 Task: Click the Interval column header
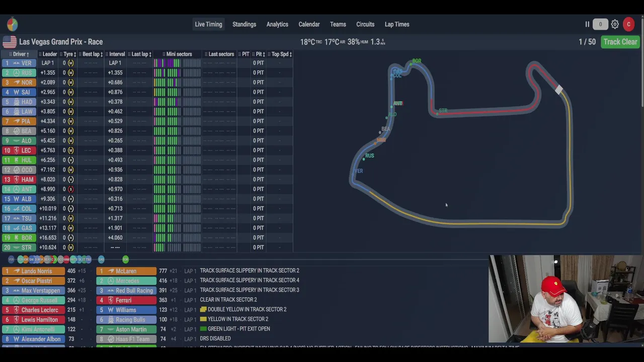115,54
